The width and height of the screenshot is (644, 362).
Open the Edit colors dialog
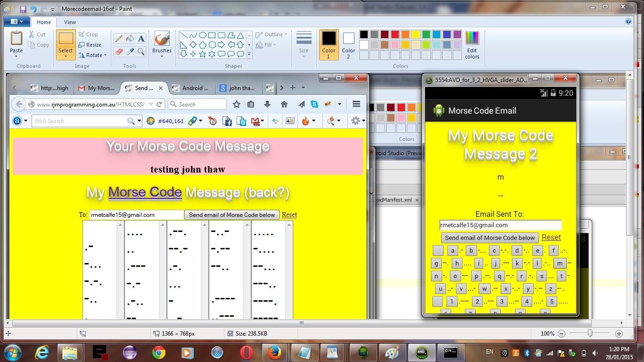471,45
